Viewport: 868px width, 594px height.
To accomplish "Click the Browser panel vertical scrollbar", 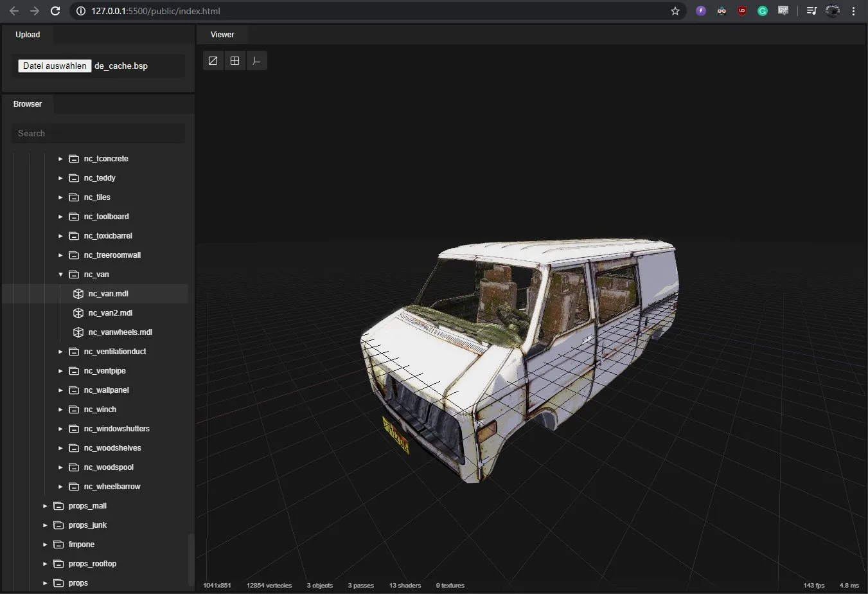I will (190, 559).
